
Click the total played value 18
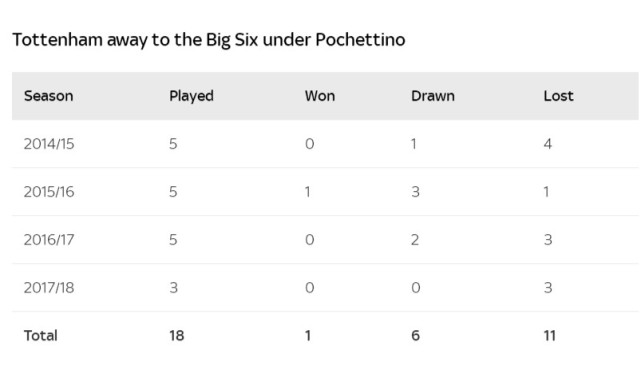pyautogui.click(x=177, y=336)
